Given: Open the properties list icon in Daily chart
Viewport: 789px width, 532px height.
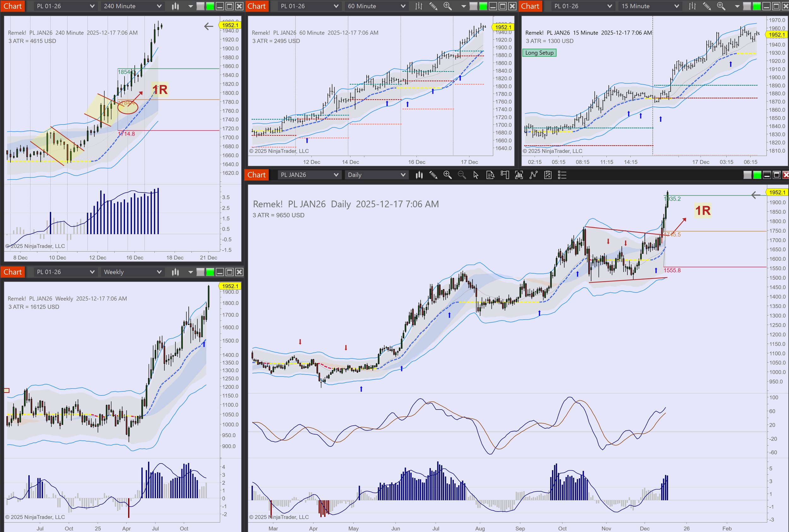Looking at the screenshot, I should pos(562,175).
